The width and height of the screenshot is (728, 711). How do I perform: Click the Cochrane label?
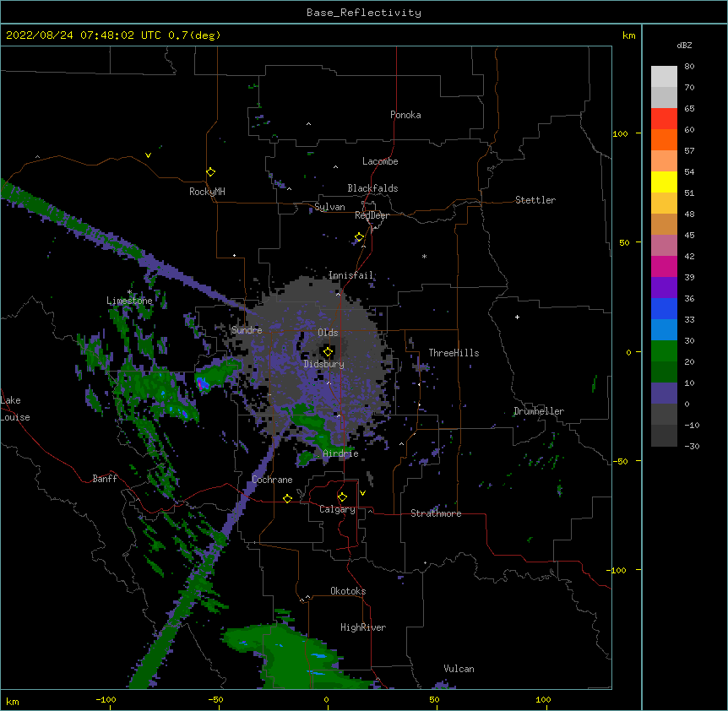coord(272,480)
